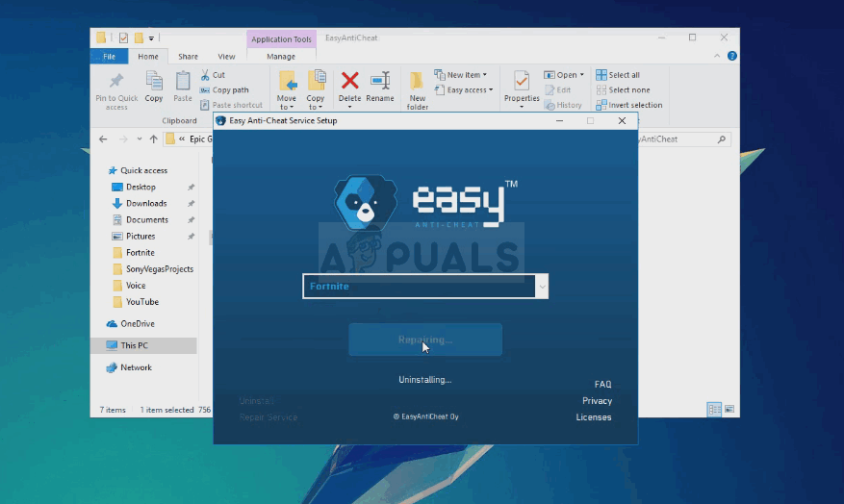The image size is (844, 504).
Task: Open the Fortnite game dropdown arrow
Action: pyautogui.click(x=542, y=287)
